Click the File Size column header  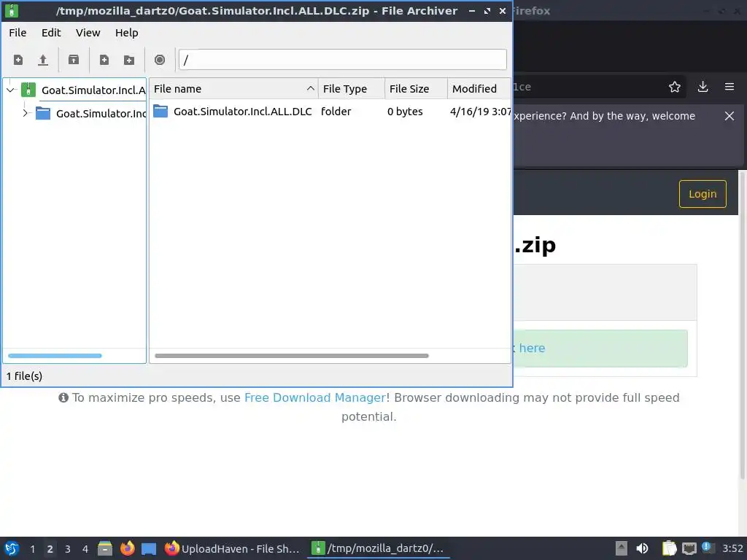tap(416, 88)
